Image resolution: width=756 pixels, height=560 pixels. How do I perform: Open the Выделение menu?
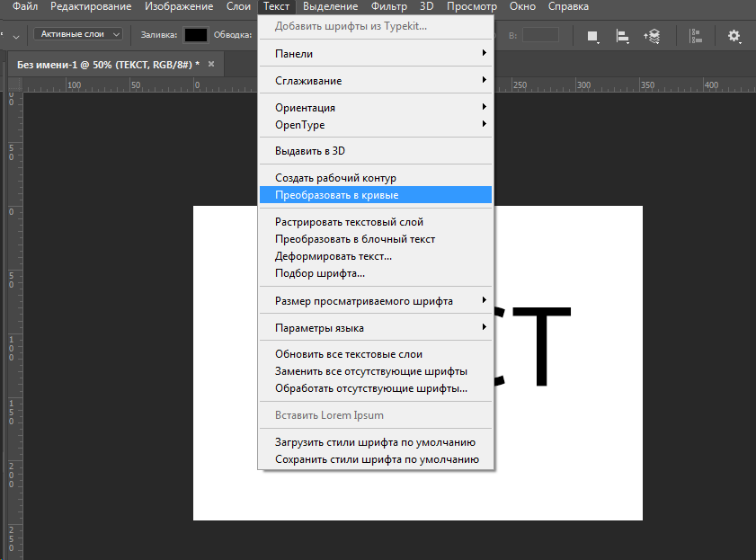pos(330,7)
